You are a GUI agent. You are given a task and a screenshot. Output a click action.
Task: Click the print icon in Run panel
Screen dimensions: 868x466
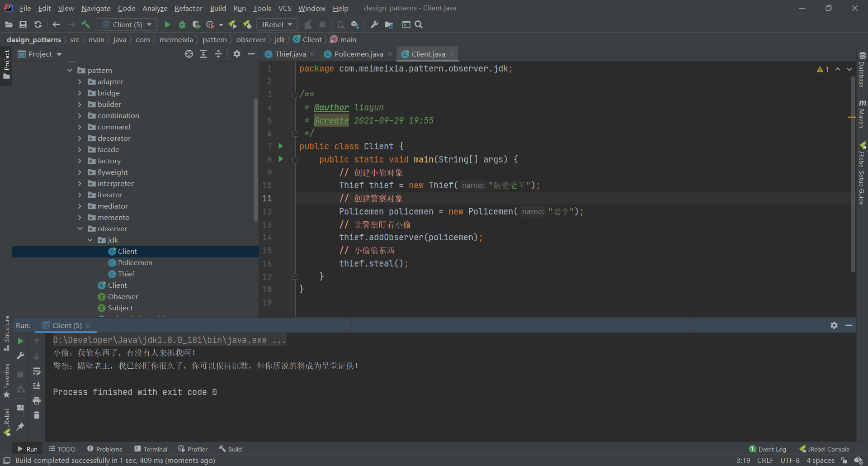(37, 400)
